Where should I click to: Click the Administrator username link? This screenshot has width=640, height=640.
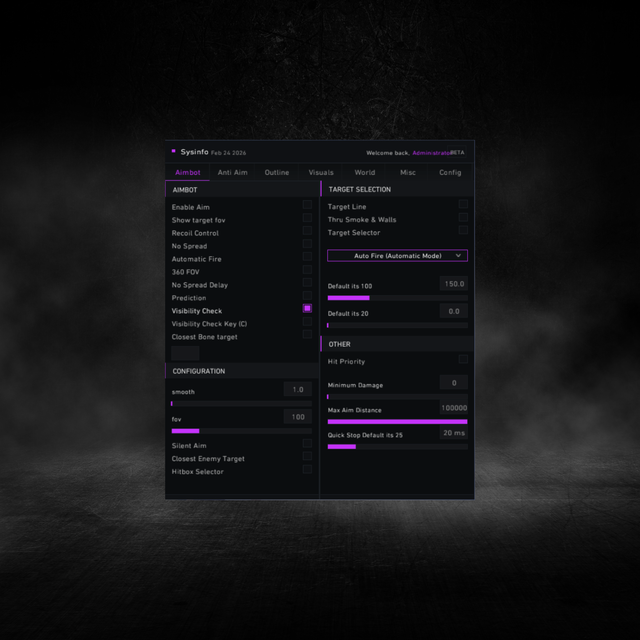coord(431,153)
